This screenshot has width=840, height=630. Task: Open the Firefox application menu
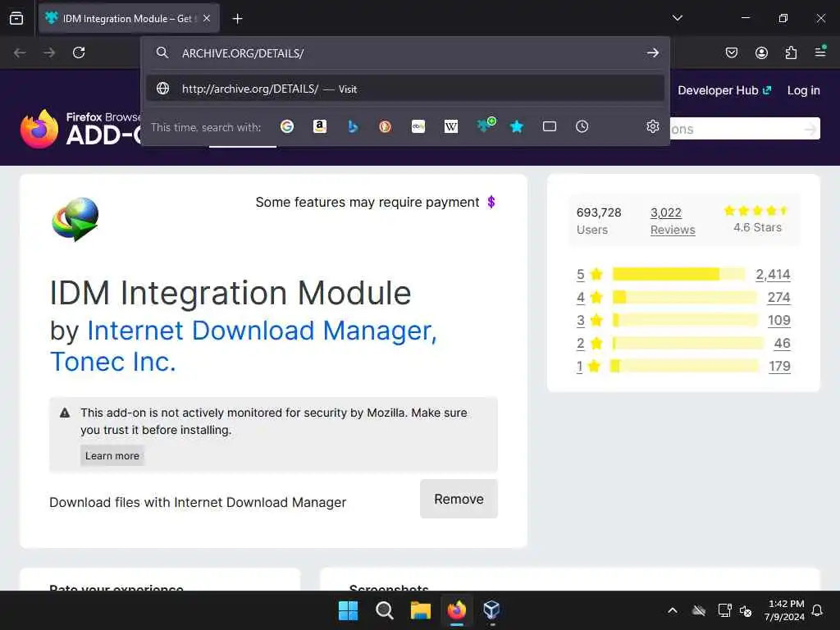(x=820, y=52)
